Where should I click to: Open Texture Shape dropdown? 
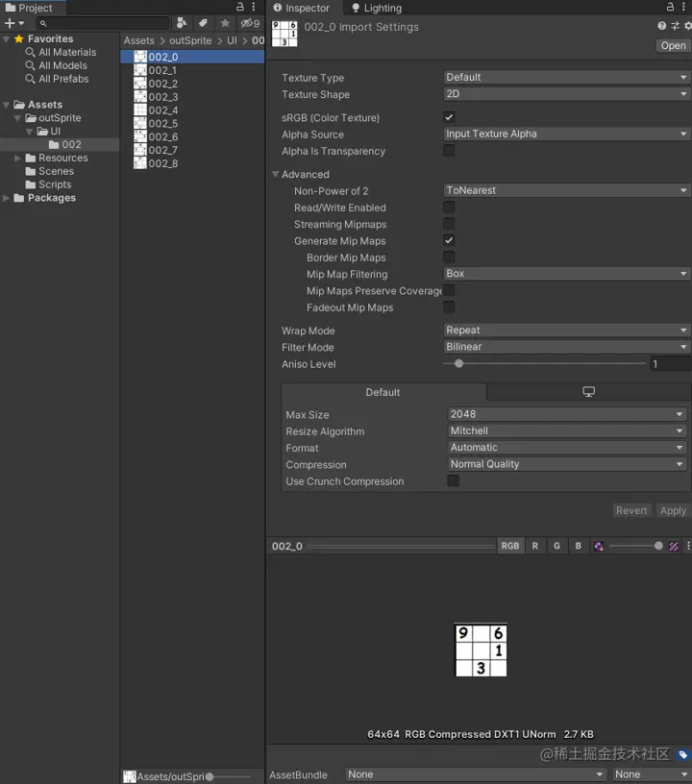566,93
